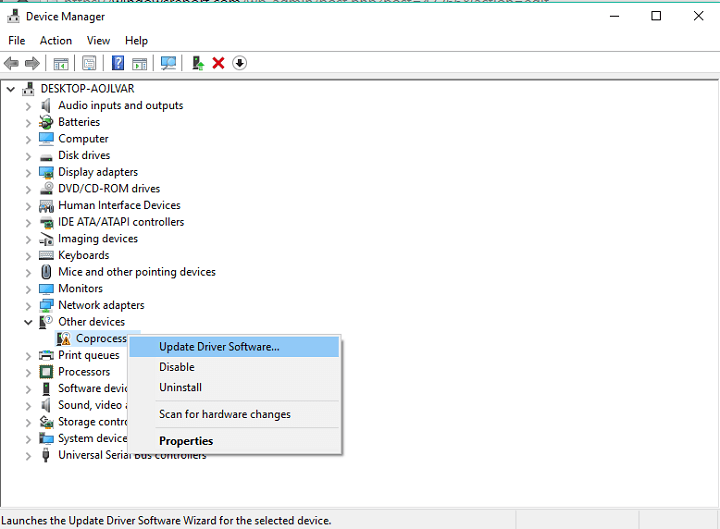Click the Back arrow toolbar icon

click(11, 63)
